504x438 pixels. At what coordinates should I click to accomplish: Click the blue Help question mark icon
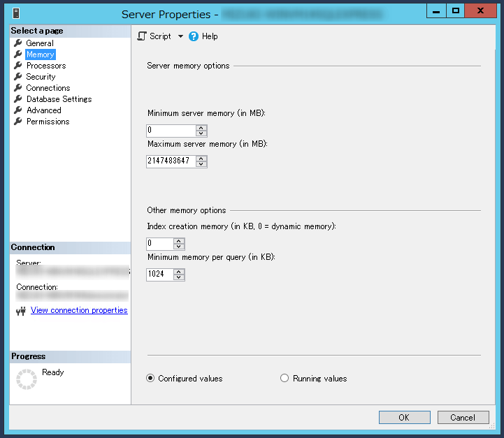tap(194, 36)
